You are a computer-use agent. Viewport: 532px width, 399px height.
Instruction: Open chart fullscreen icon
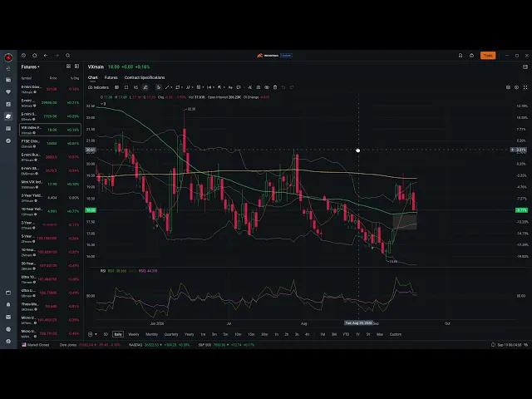point(525,87)
